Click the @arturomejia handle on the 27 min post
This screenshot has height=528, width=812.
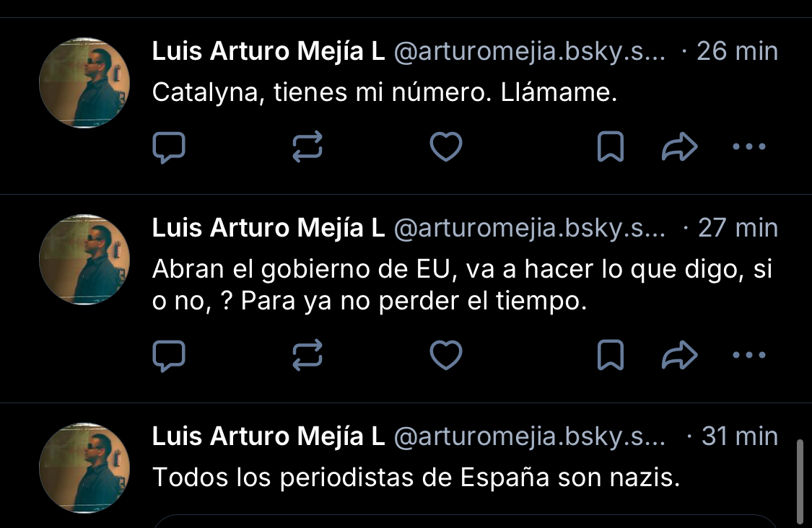click(528, 228)
